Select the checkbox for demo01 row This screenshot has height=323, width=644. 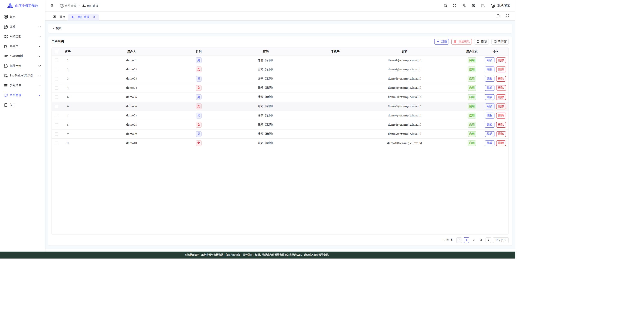(x=56, y=60)
